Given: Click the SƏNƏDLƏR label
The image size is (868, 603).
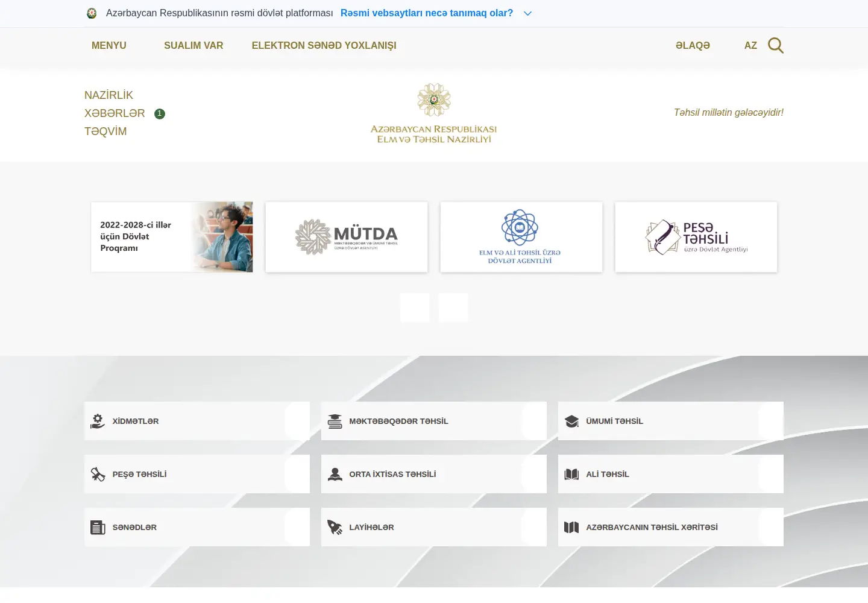Looking at the screenshot, I should pyautogui.click(x=134, y=527).
